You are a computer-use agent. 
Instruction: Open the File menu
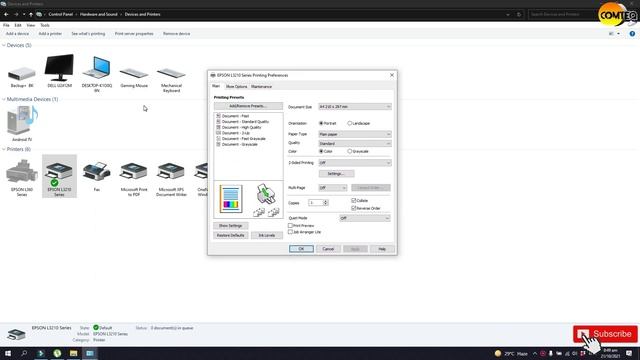click(x=6, y=25)
